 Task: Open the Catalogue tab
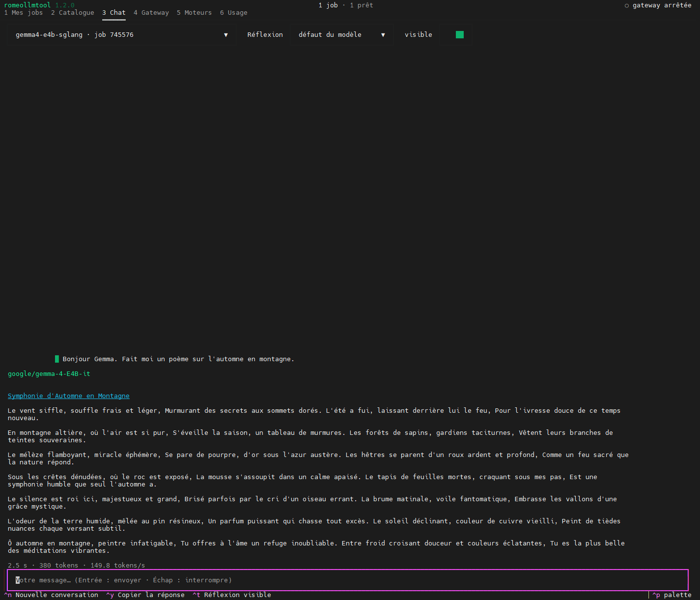[x=73, y=13]
